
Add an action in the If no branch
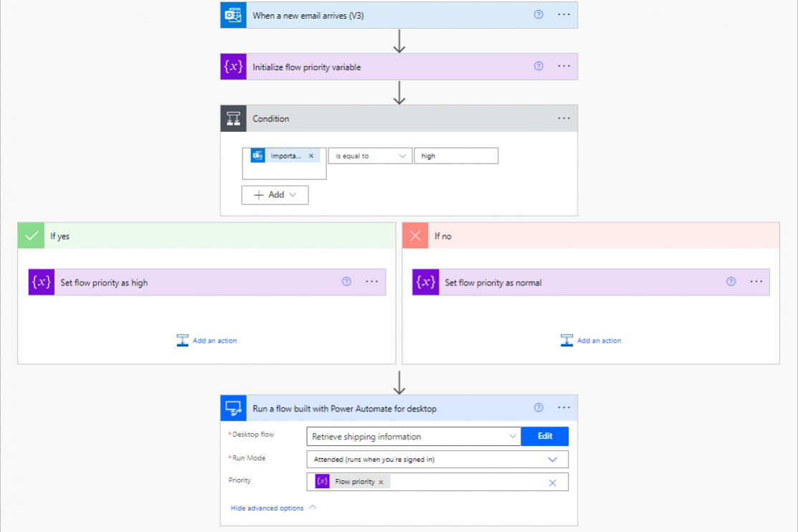(x=592, y=341)
